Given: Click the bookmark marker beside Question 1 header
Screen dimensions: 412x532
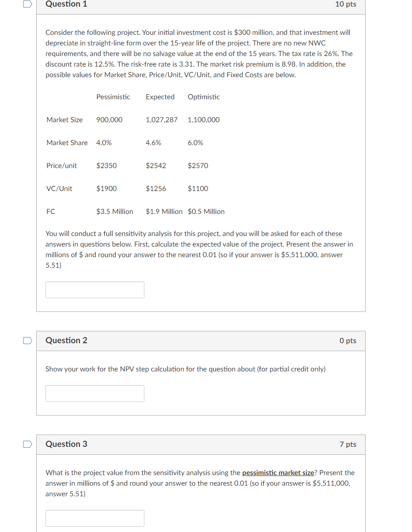Looking at the screenshot, I should (x=26, y=4).
